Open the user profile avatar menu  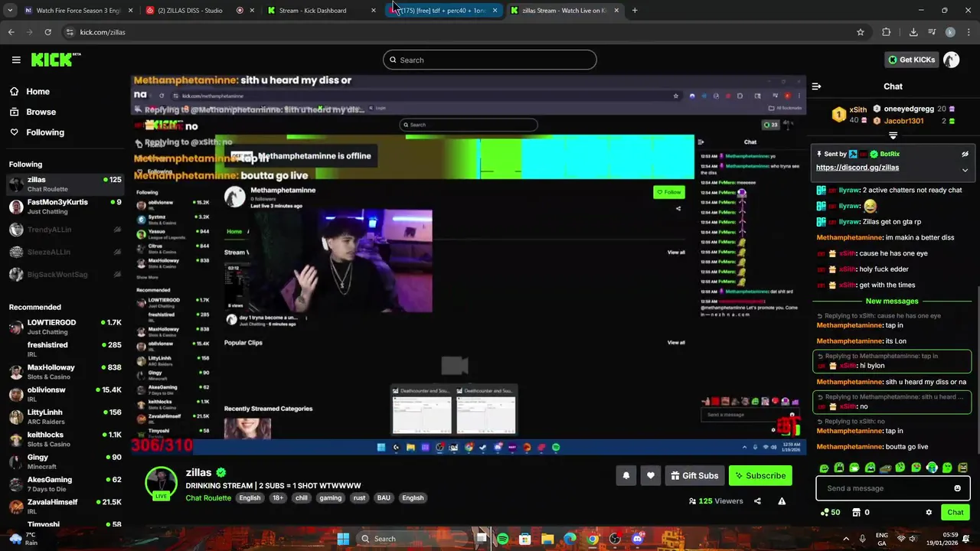click(x=952, y=60)
